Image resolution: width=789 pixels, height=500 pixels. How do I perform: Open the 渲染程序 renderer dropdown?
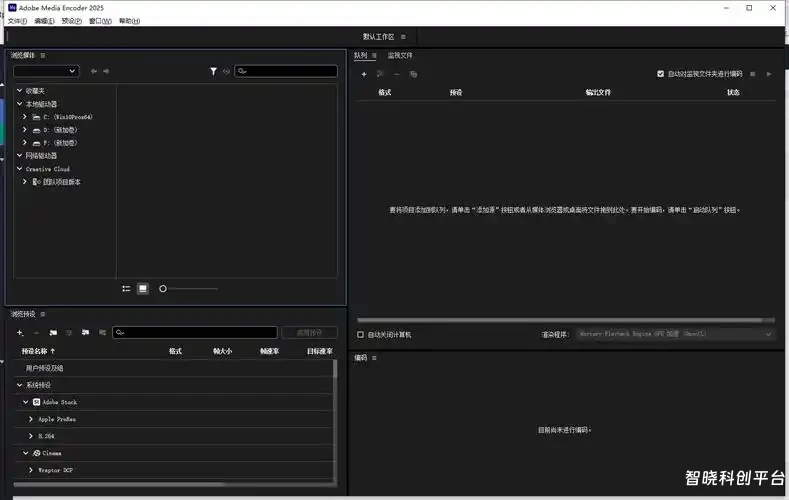[x=675, y=334]
